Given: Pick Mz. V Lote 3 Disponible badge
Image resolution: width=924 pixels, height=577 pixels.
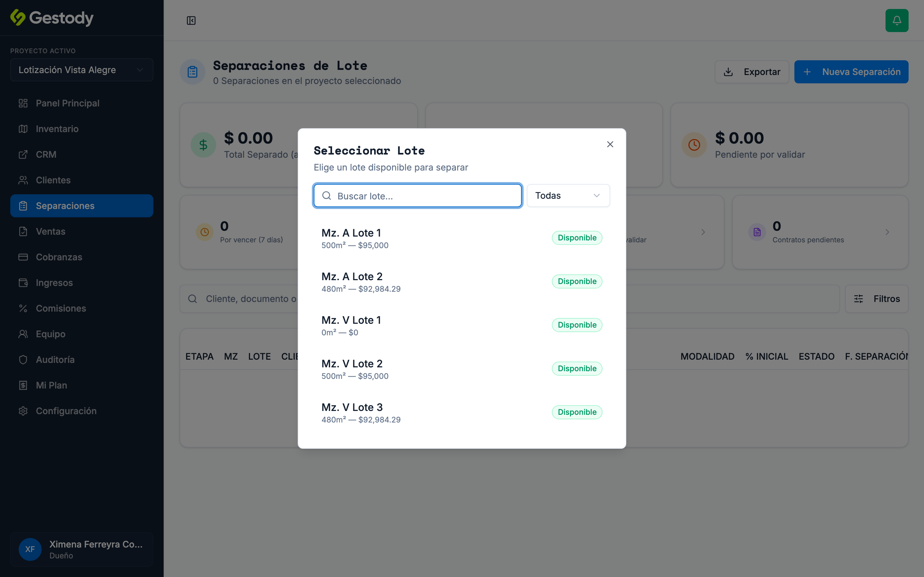Looking at the screenshot, I should 577,412.
